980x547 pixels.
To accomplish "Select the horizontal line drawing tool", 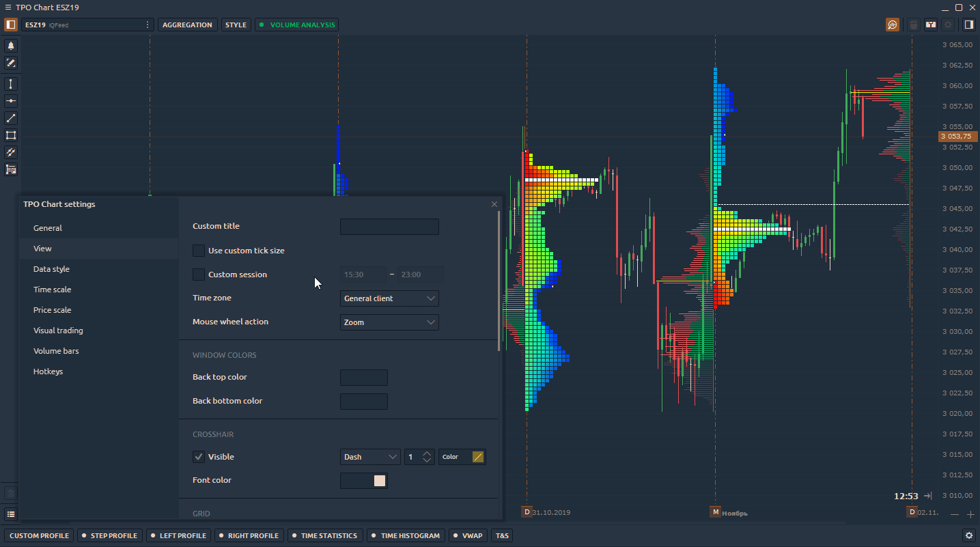I will (11, 101).
